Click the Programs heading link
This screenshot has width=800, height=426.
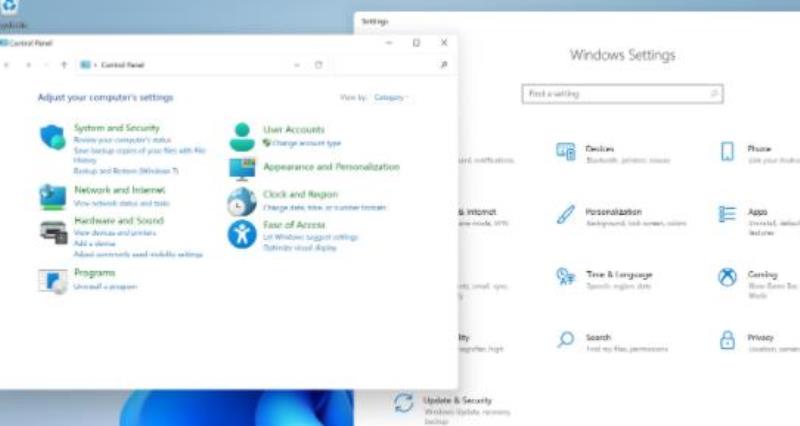94,272
